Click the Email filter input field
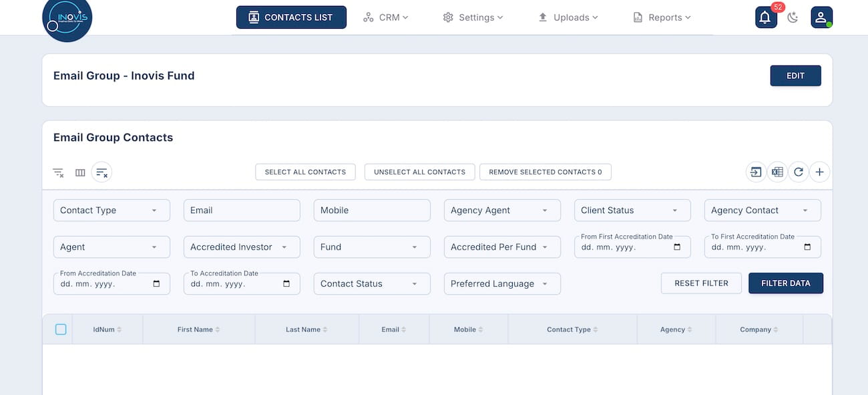 (242, 211)
